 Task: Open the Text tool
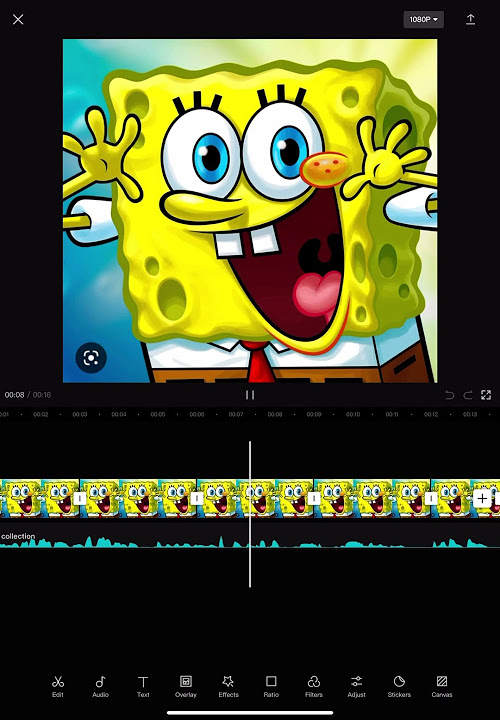click(143, 686)
